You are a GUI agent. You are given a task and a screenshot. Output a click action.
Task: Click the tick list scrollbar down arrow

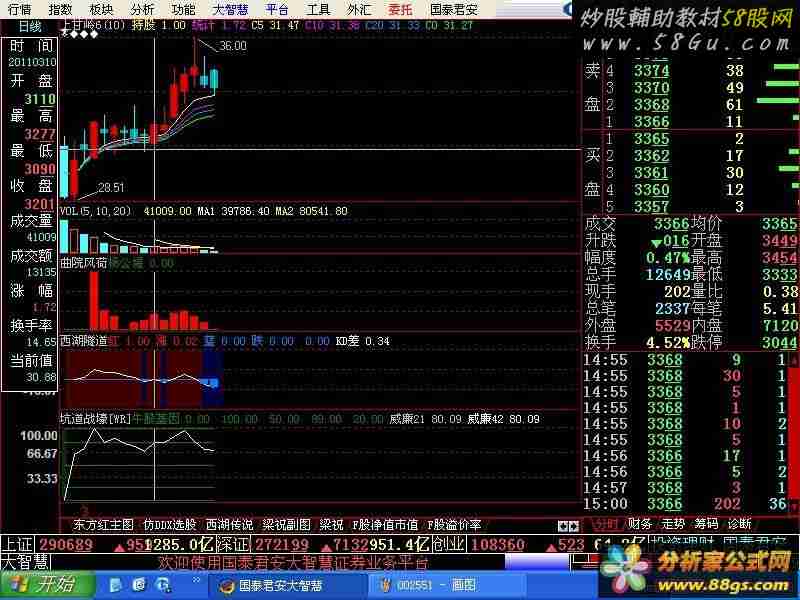[x=794, y=505]
